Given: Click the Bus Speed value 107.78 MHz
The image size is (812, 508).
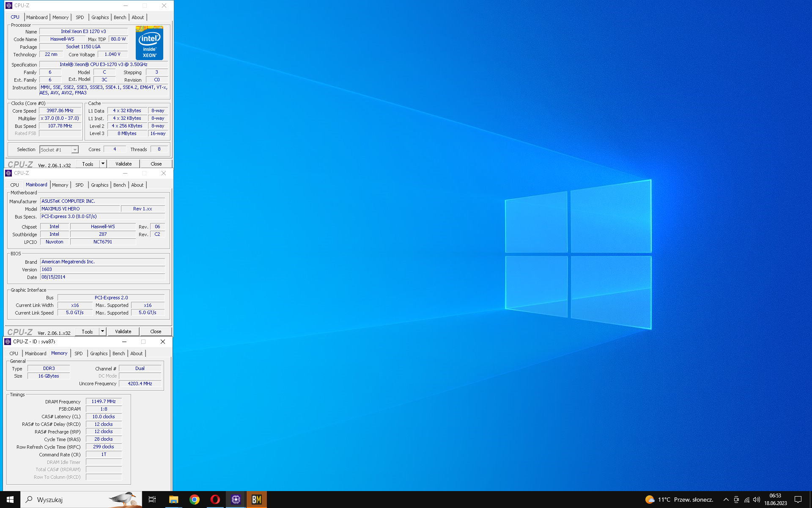Looking at the screenshot, I should point(60,126).
